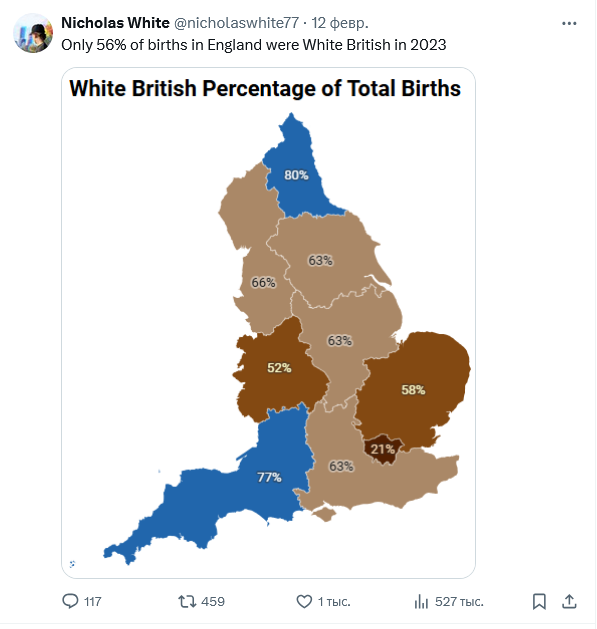The width and height of the screenshot is (597, 629).
Task: Click the brown 52% West Midlands region
Action: click(279, 367)
